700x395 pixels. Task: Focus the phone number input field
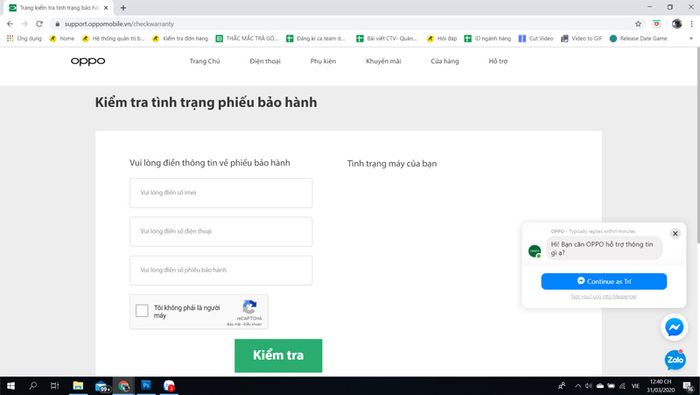click(x=221, y=232)
